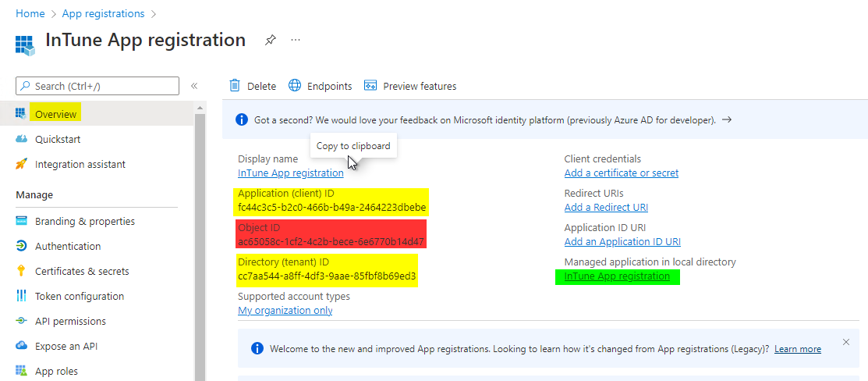Viewport: 868px width, 381px height.
Task: Click Add an Application ID URI link
Action: point(622,242)
